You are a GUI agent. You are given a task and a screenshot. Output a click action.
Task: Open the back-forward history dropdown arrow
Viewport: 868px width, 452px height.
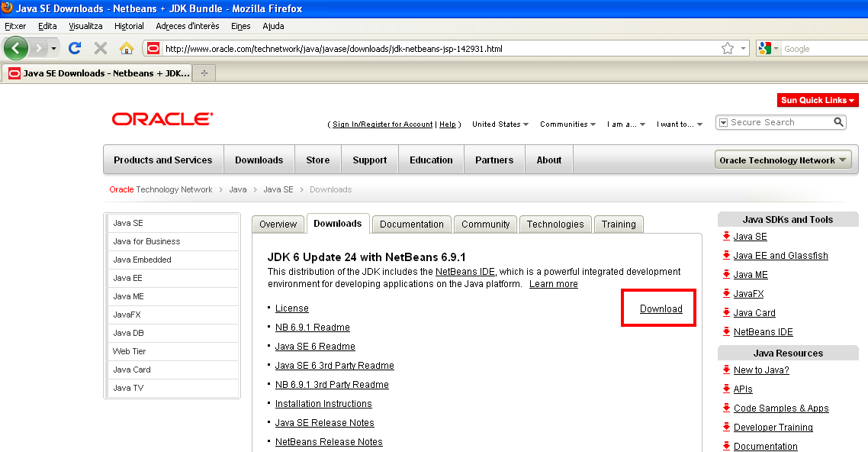pos(53,49)
